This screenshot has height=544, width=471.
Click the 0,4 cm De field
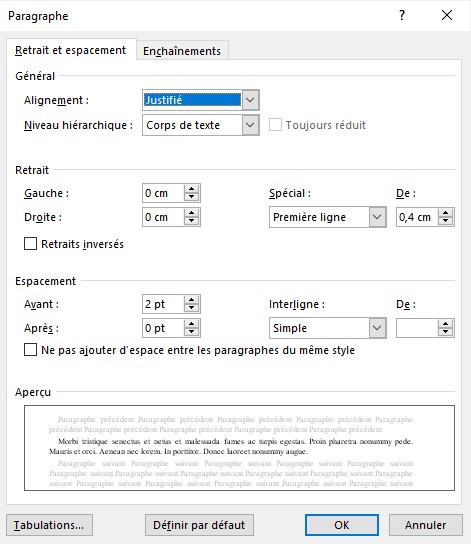click(x=417, y=217)
